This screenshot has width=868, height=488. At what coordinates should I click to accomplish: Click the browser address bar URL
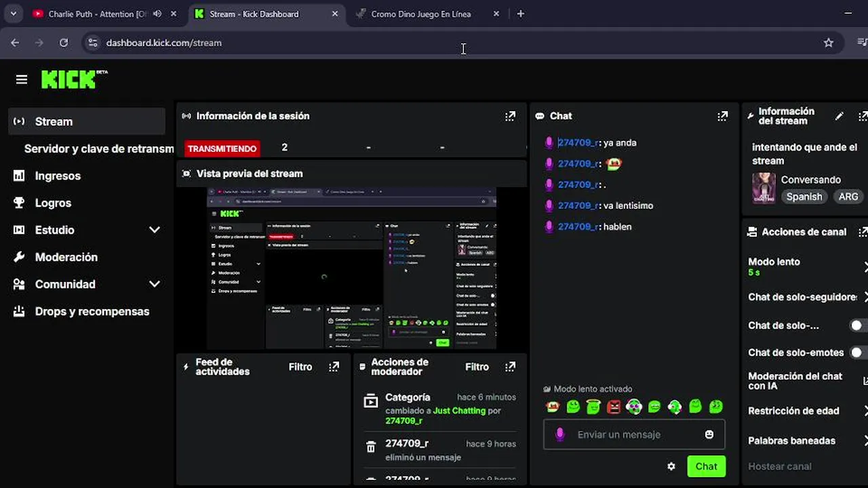[x=163, y=43]
